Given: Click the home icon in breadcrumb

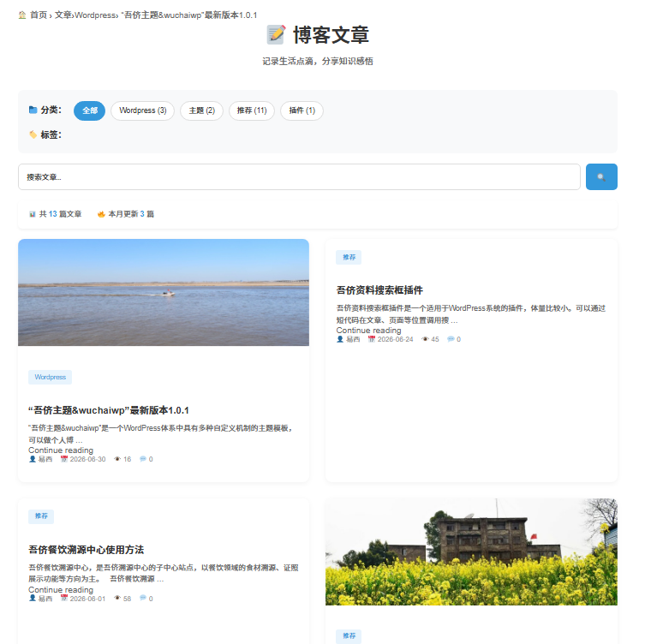Looking at the screenshot, I should [x=22, y=15].
